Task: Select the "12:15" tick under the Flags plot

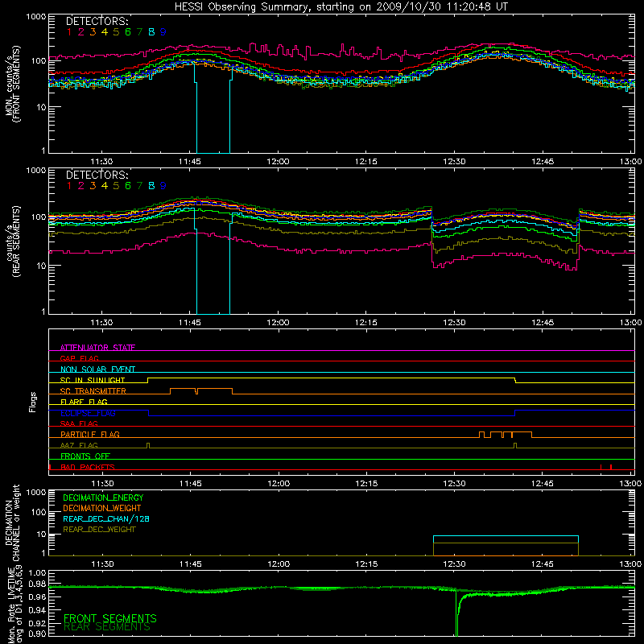Action: pyautogui.click(x=366, y=484)
